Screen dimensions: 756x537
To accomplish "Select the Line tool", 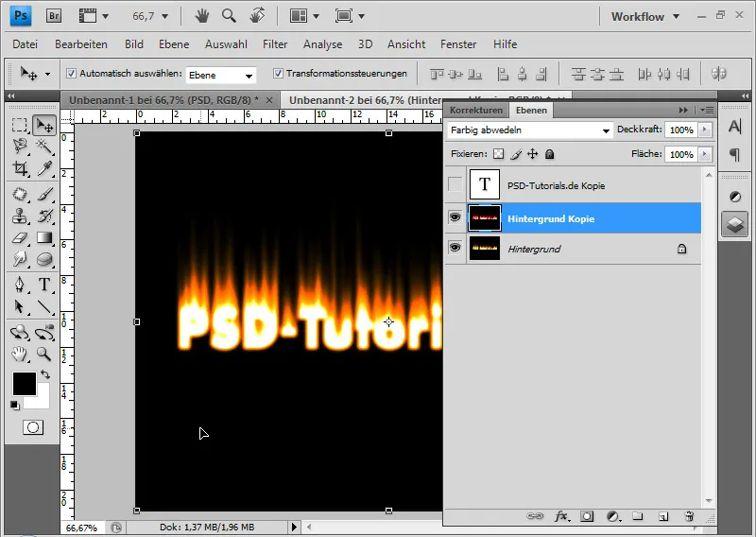I will pos(44,307).
